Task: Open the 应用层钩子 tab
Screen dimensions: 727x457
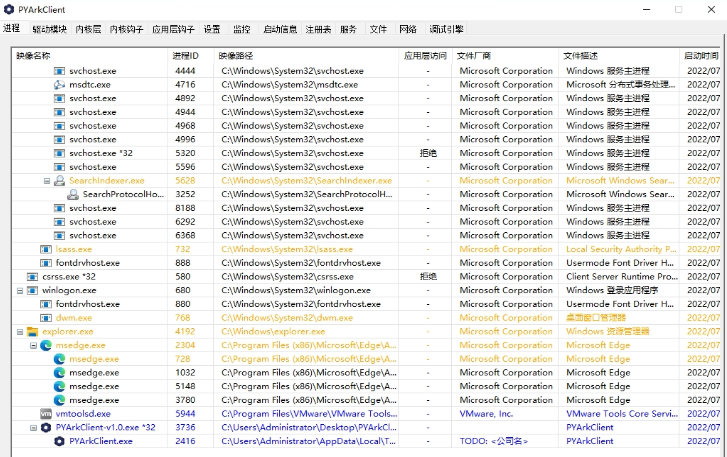Action: [x=173, y=29]
